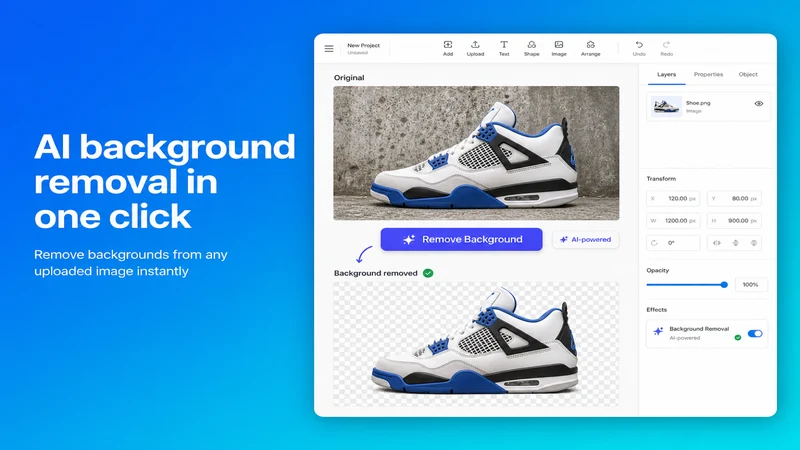The width and height of the screenshot is (800, 450).
Task: Click the Shoe.png layer name
Action: tap(698, 103)
